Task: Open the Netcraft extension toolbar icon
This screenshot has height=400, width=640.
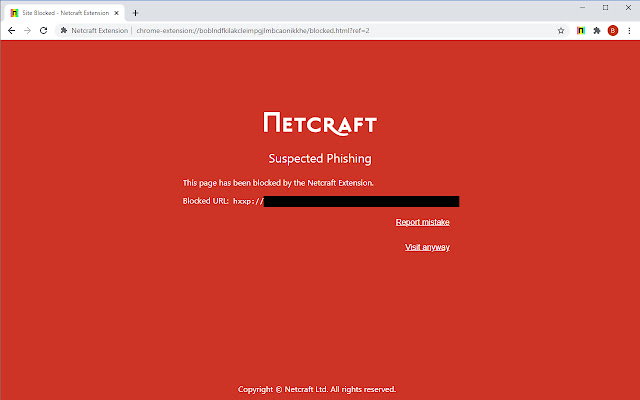Action: 580,31
